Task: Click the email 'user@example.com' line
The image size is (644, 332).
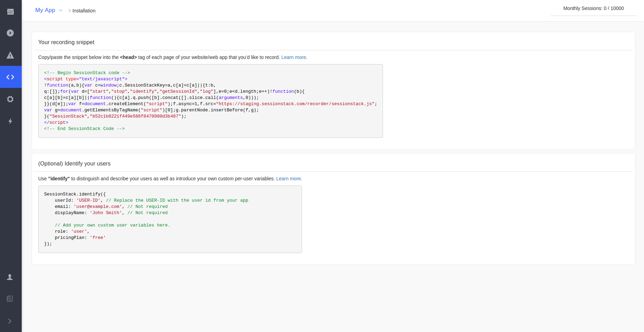Action: (111, 207)
